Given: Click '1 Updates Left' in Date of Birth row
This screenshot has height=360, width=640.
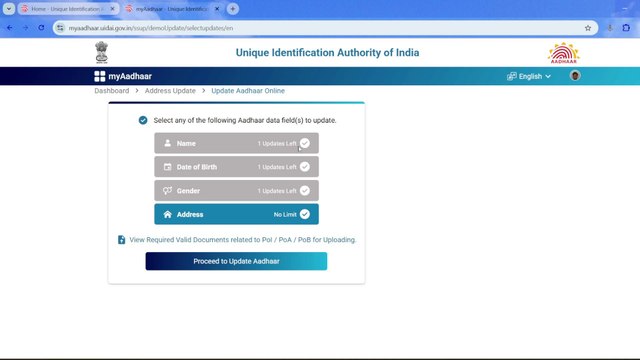Looking at the screenshot, I should pos(277,167).
